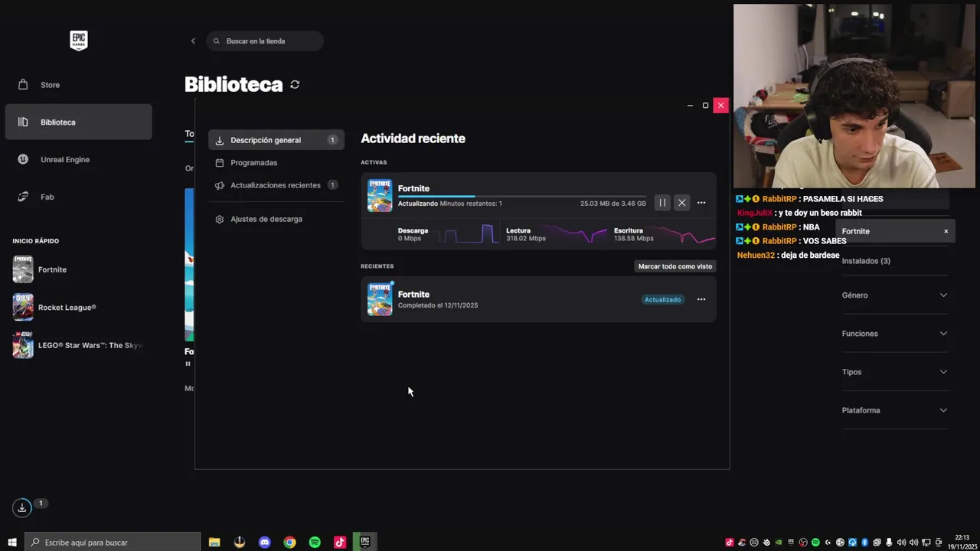The height and width of the screenshot is (551, 980).
Task: Open more options for the updating Fortnite
Action: pos(701,203)
